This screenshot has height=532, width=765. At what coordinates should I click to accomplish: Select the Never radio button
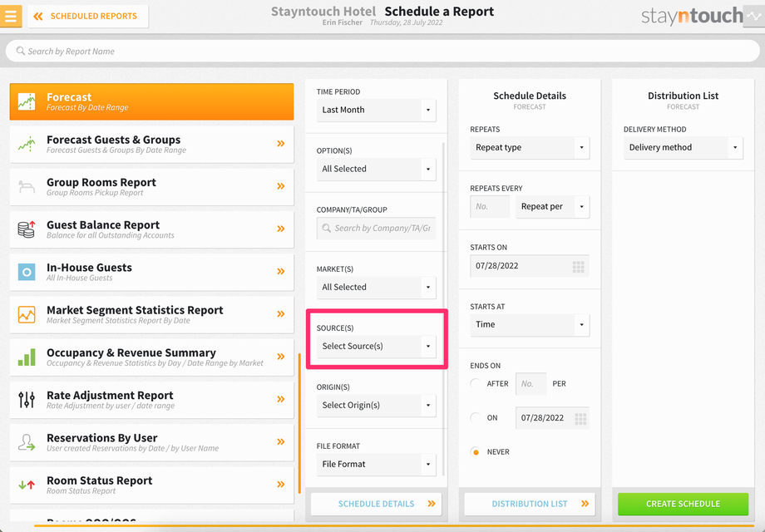[x=476, y=452]
